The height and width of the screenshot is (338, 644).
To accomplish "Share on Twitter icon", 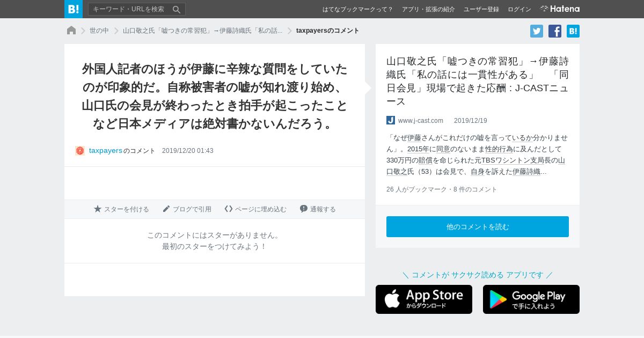I will [x=537, y=31].
